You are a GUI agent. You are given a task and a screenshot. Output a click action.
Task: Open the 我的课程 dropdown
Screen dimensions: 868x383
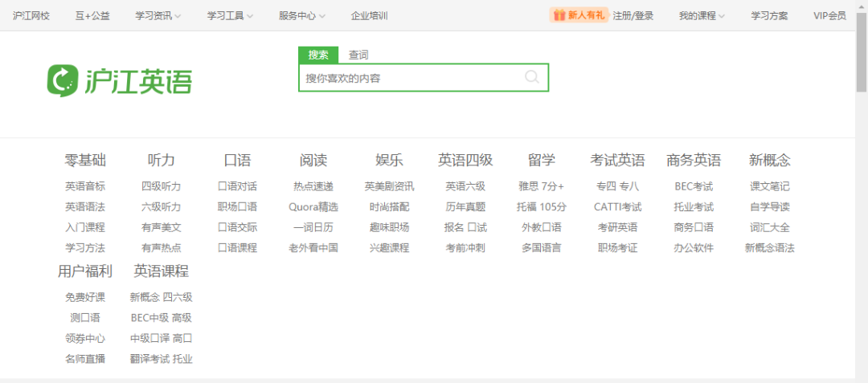tap(702, 16)
